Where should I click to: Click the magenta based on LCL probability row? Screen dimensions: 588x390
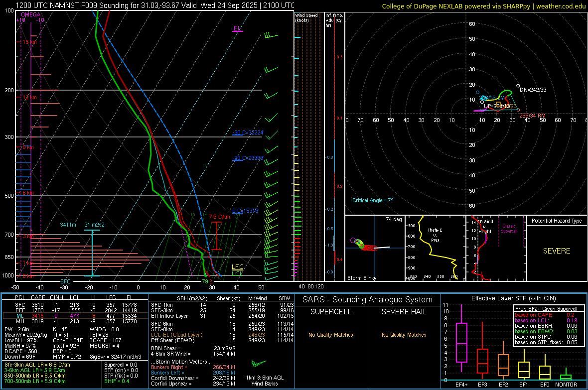click(546, 320)
